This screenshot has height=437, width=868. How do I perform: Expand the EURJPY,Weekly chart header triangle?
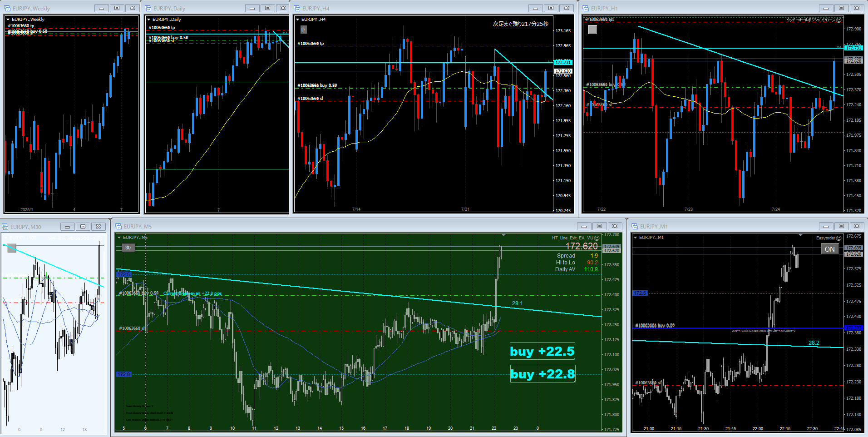point(8,20)
